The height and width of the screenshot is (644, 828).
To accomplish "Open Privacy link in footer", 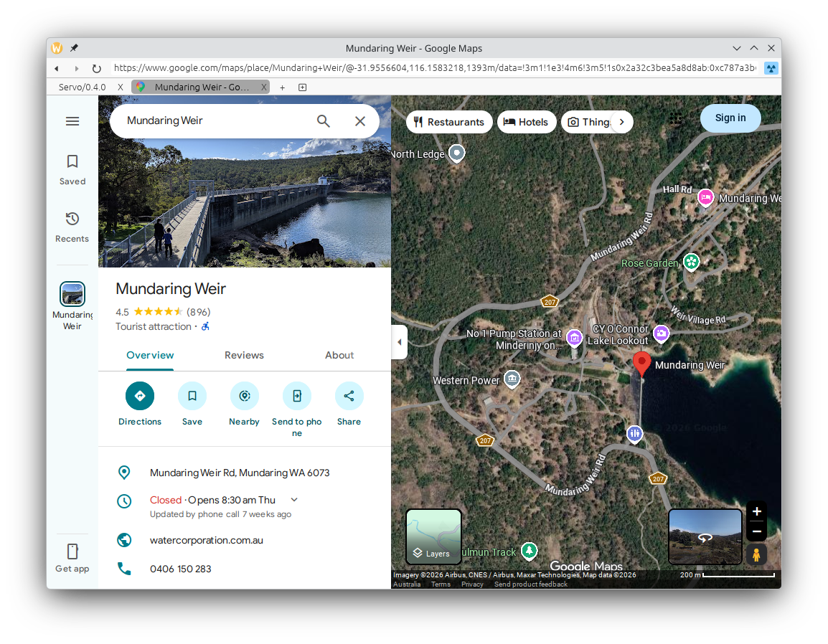I will (472, 584).
